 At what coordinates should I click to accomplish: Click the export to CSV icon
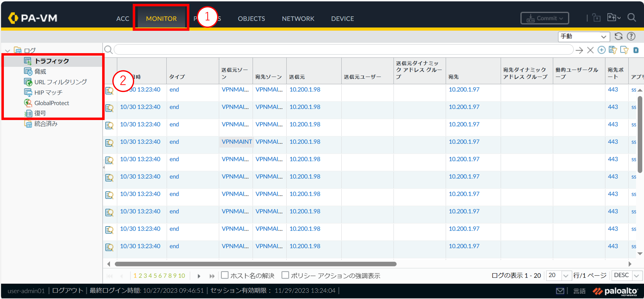click(636, 50)
